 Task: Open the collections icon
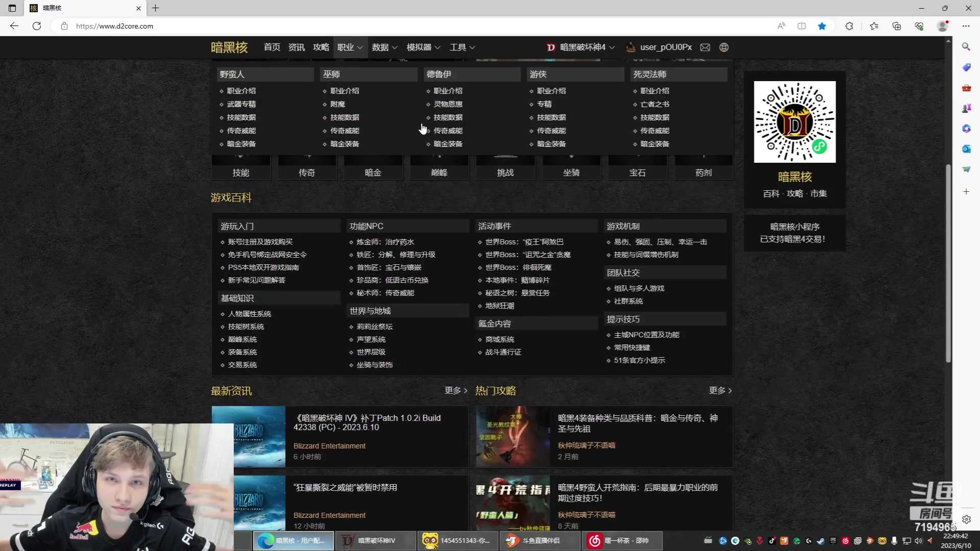point(896,26)
